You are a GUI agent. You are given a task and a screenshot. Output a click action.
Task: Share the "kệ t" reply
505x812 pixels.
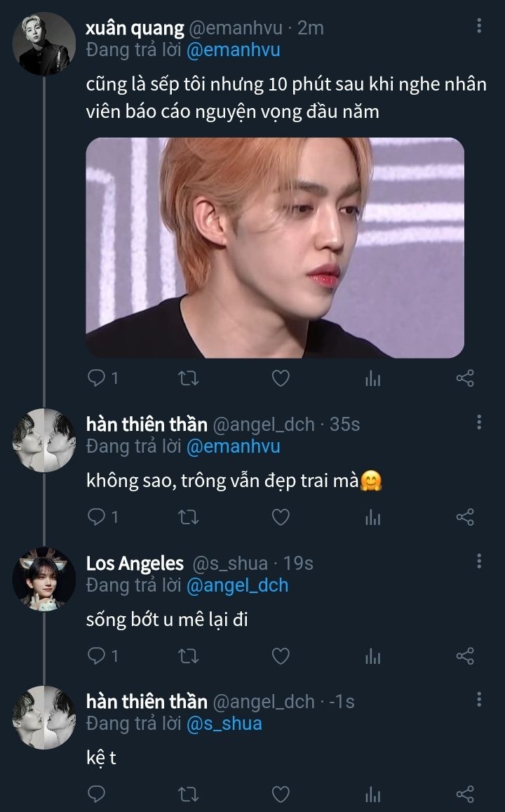(465, 794)
